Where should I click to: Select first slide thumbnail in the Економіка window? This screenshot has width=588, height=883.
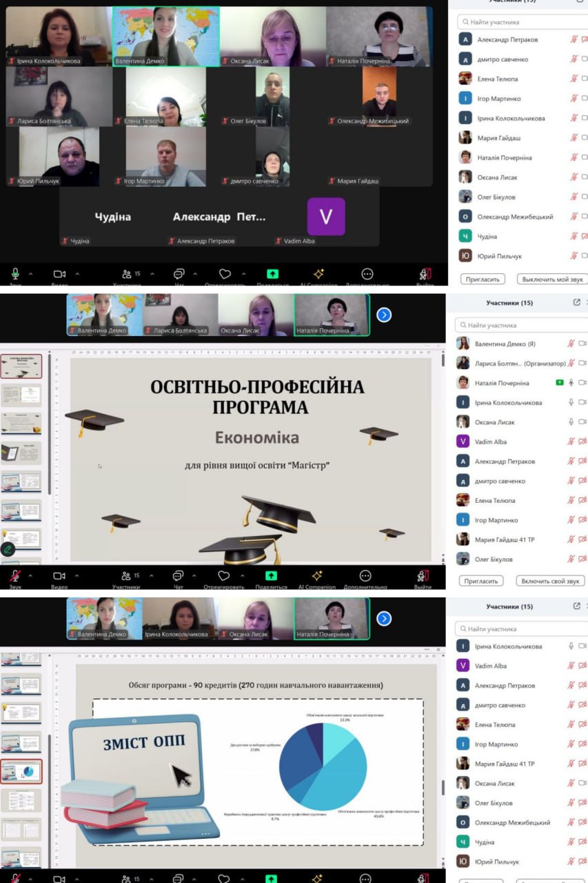click(x=21, y=366)
